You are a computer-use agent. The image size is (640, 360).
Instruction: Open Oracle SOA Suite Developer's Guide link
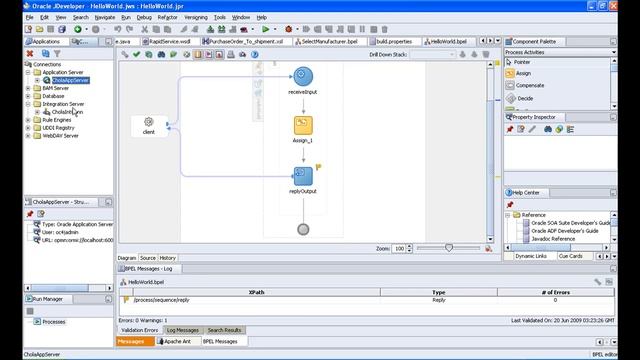(570, 223)
